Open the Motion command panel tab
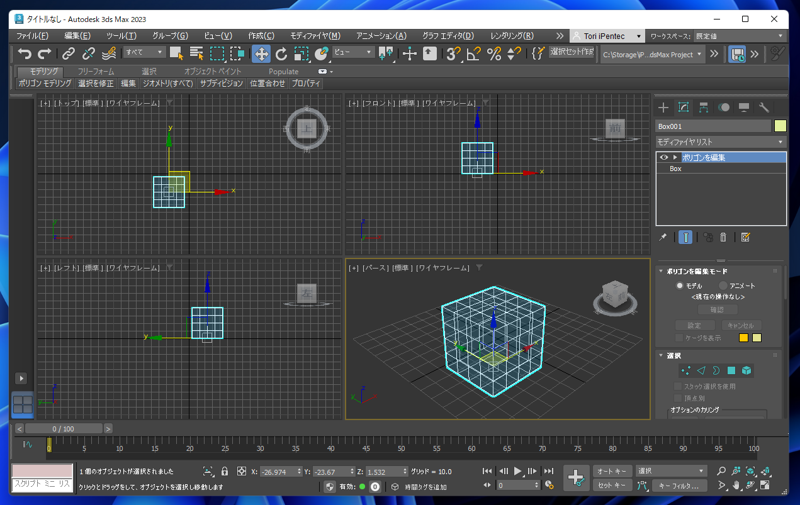The image size is (800, 505). 723,107
